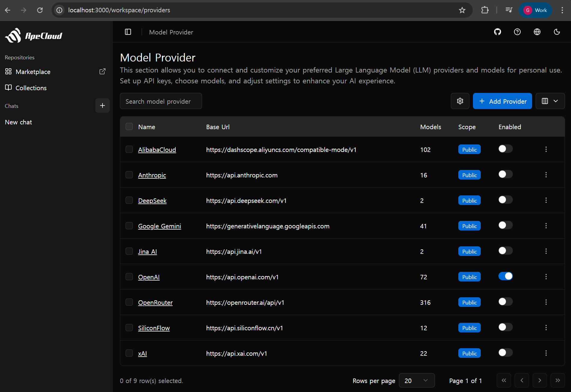Screen dimensions: 571x392
Task: Open the column visibility dropdown
Action: [x=550, y=101]
